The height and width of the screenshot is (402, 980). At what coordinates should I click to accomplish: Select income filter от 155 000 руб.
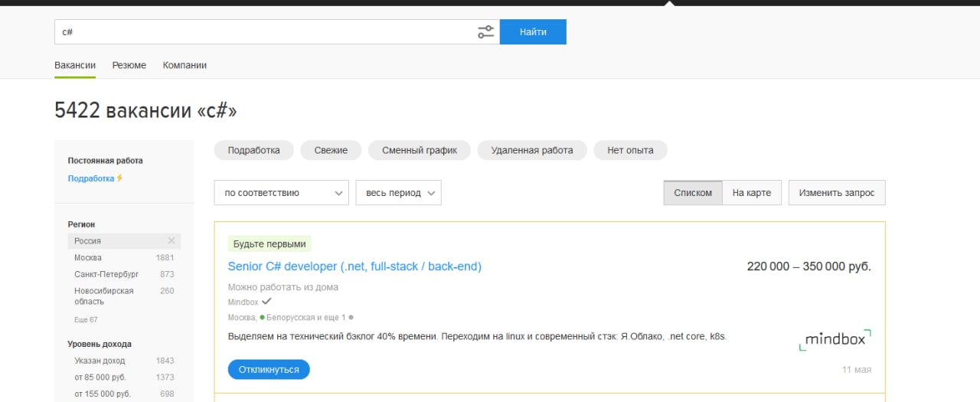[102, 394]
